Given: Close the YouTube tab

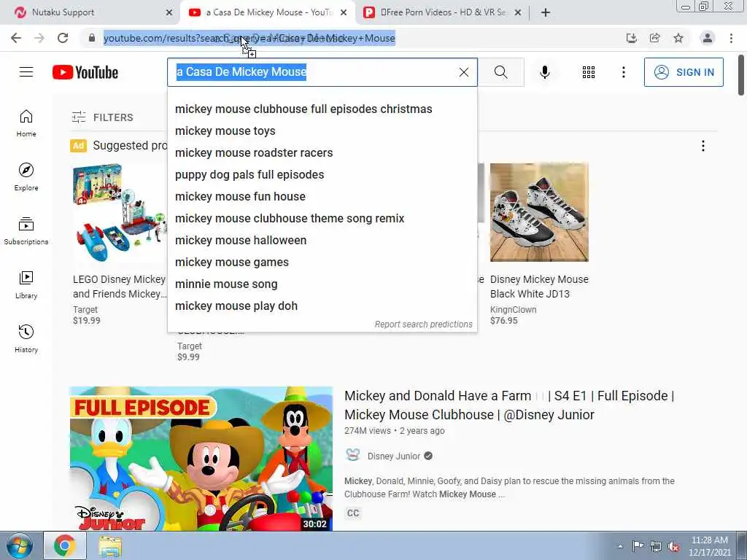Looking at the screenshot, I should click(344, 12).
